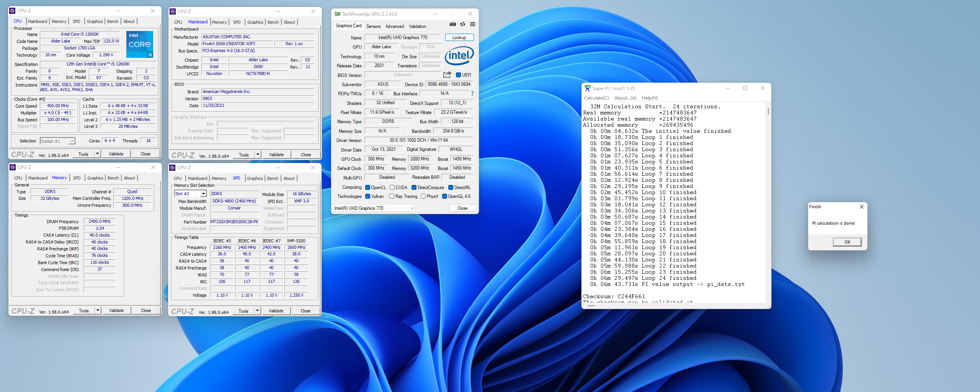
Task: Click the GPU-Z screenshot camera icon
Action: coord(452,24)
